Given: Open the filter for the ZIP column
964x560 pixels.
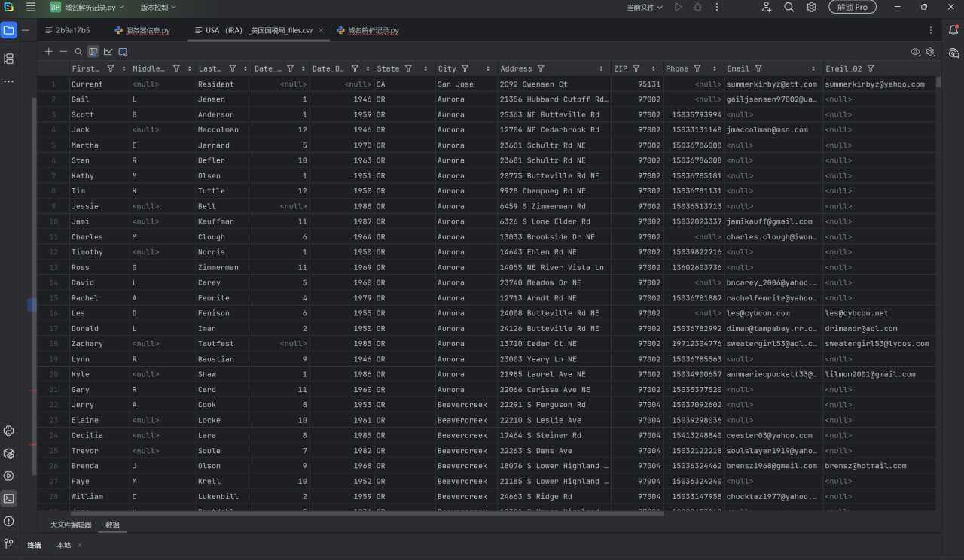Looking at the screenshot, I should 636,68.
